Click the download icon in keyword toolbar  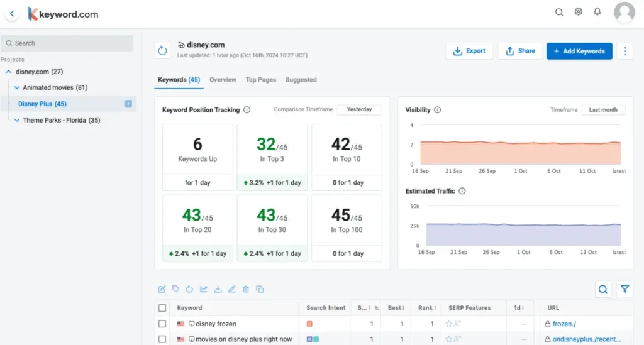[218, 289]
